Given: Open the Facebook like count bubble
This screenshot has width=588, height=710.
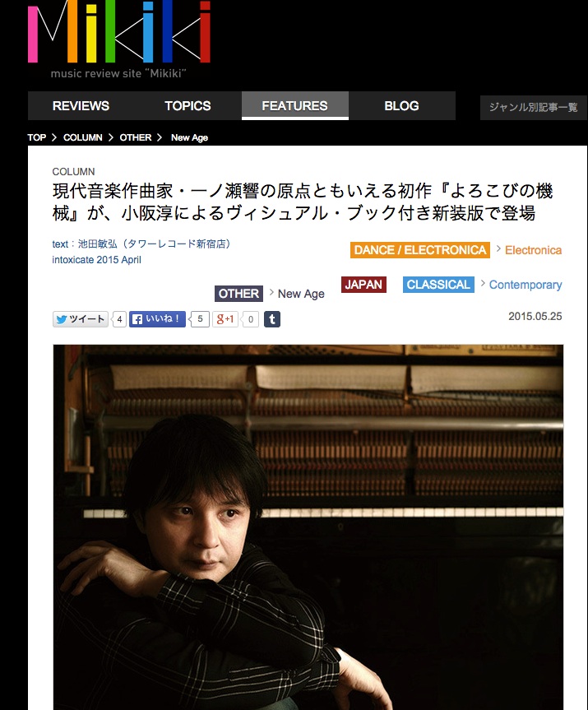Looking at the screenshot, I should click(200, 319).
